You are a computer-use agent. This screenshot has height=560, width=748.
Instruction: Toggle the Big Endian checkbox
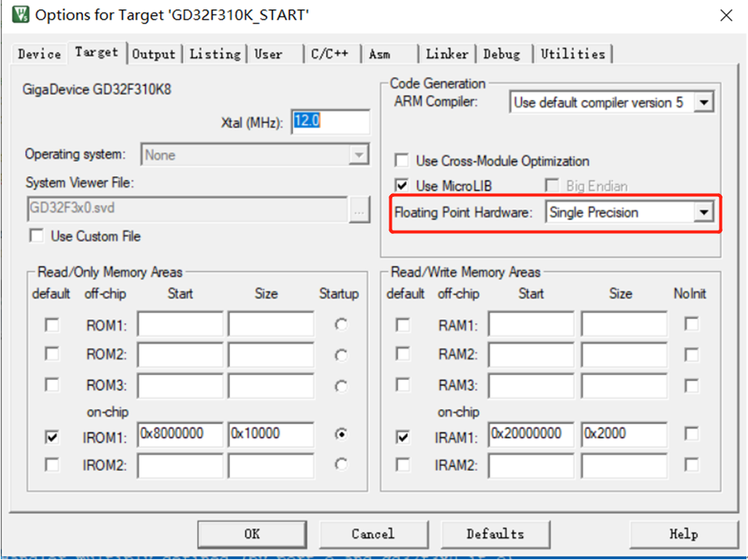pyautogui.click(x=553, y=185)
